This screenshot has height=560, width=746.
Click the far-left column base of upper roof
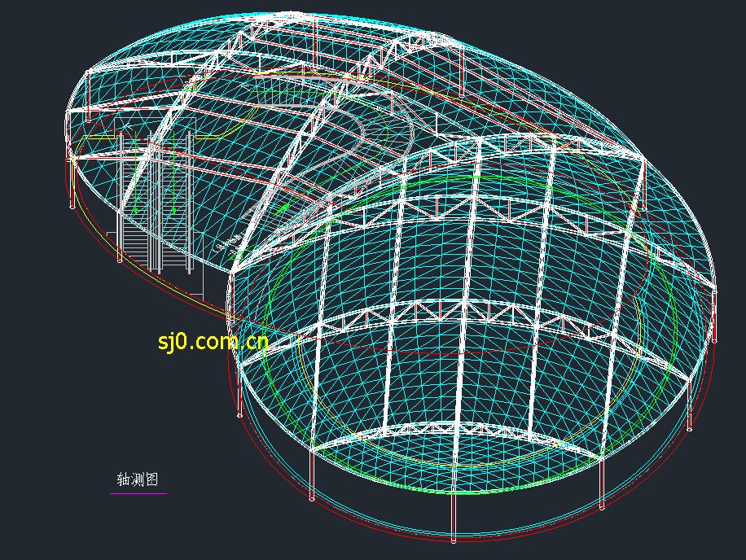pyautogui.click(x=74, y=207)
